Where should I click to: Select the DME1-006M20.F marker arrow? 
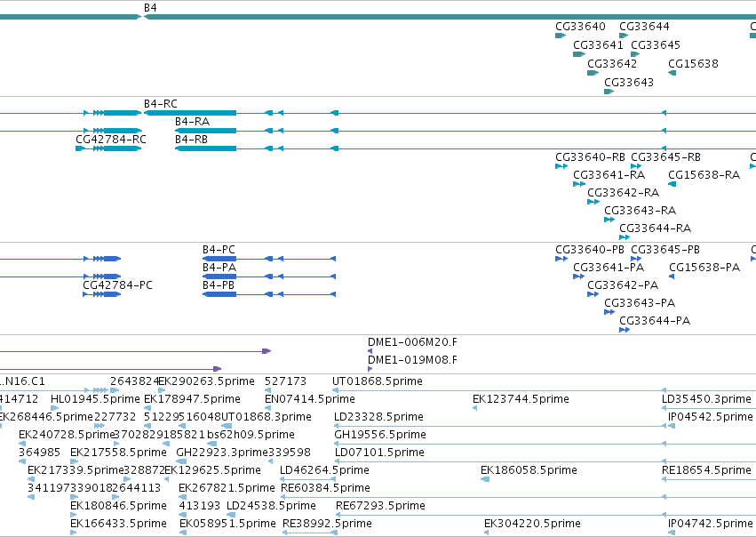coord(370,351)
